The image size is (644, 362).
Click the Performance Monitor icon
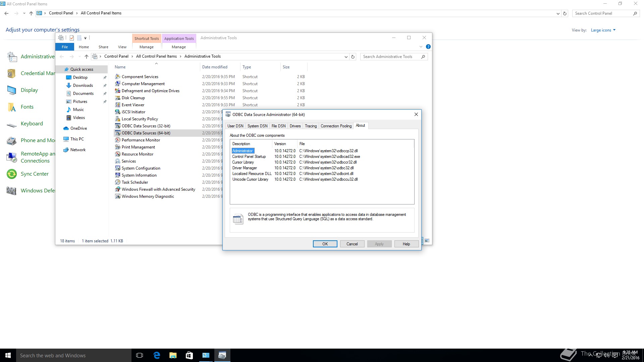(117, 140)
